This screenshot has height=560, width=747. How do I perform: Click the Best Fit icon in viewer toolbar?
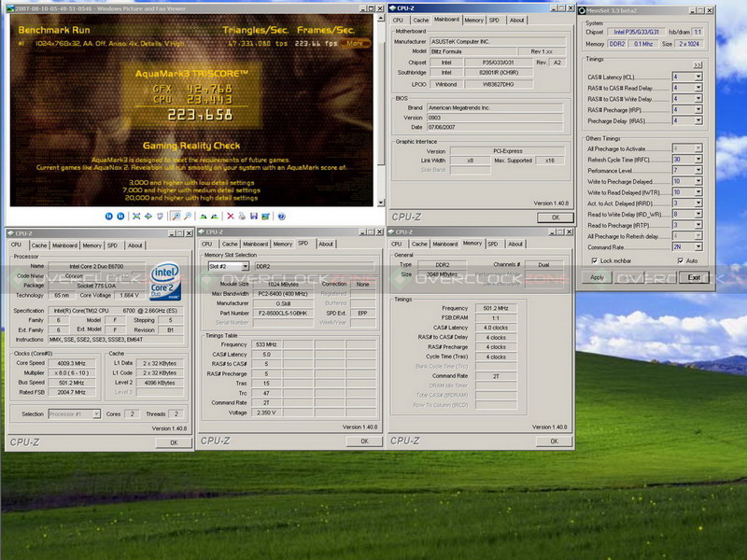point(136,217)
